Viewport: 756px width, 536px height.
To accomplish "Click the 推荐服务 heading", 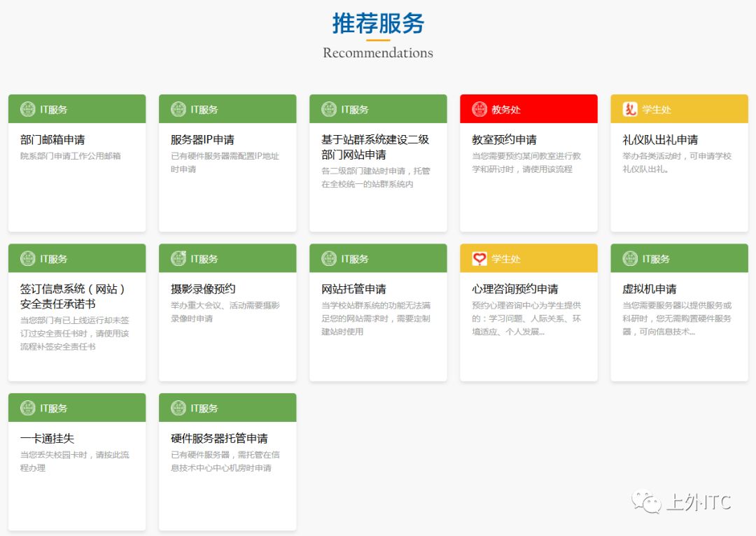I will [x=378, y=24].
